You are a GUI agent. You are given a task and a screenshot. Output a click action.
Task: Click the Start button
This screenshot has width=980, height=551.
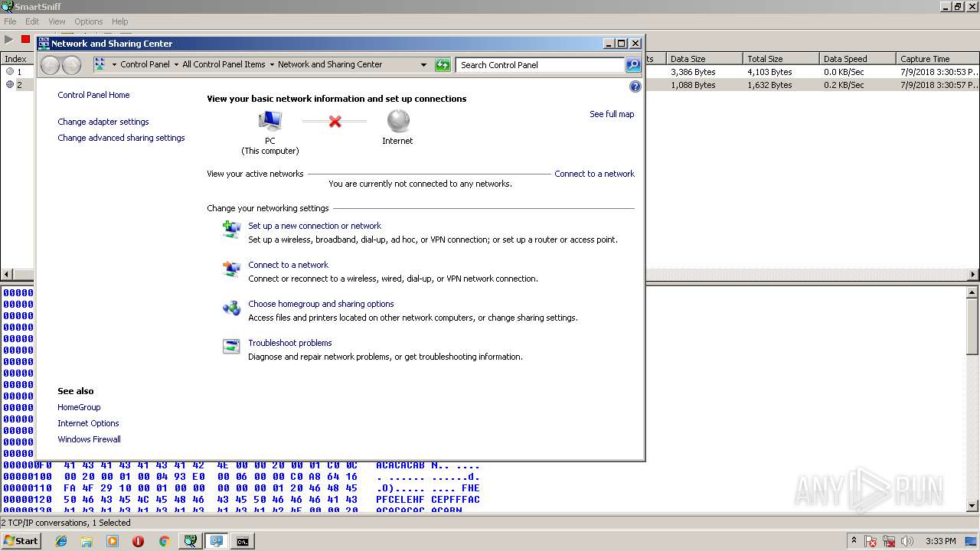click(21, 541)
